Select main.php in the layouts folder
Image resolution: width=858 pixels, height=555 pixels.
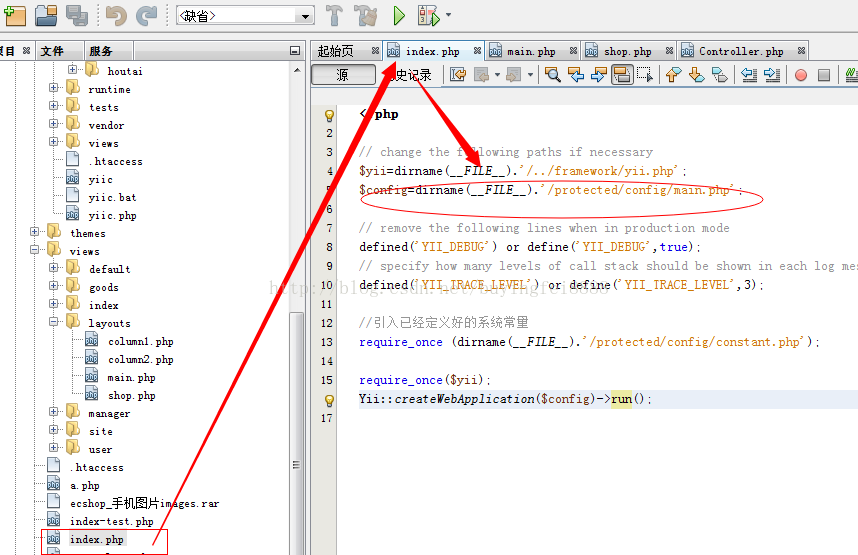click(131, 378)
